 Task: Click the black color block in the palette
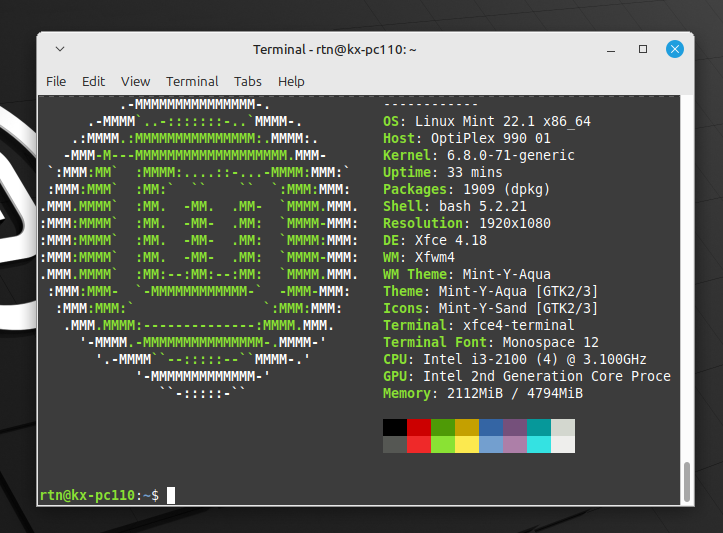click(x=395, y=428)
